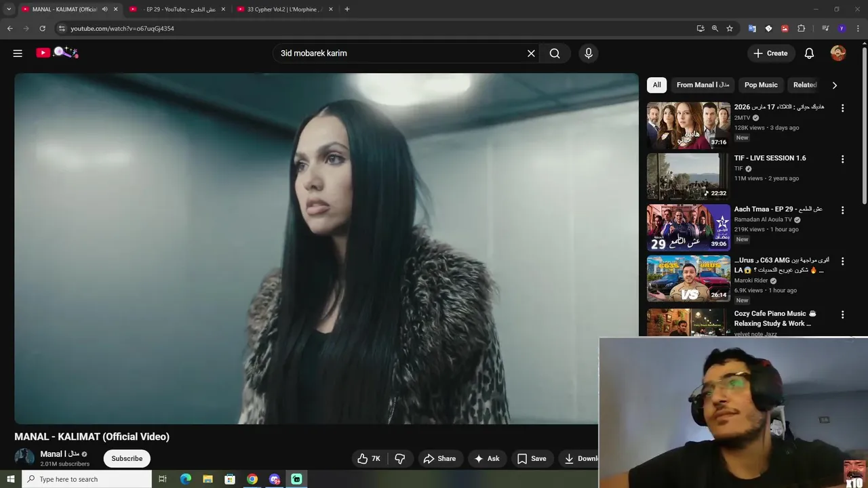The width and height of the screenshot is (868, 488).
Task: Open Chrome three-dot menu
Action: pyautogui.click(x=858, y=28)
